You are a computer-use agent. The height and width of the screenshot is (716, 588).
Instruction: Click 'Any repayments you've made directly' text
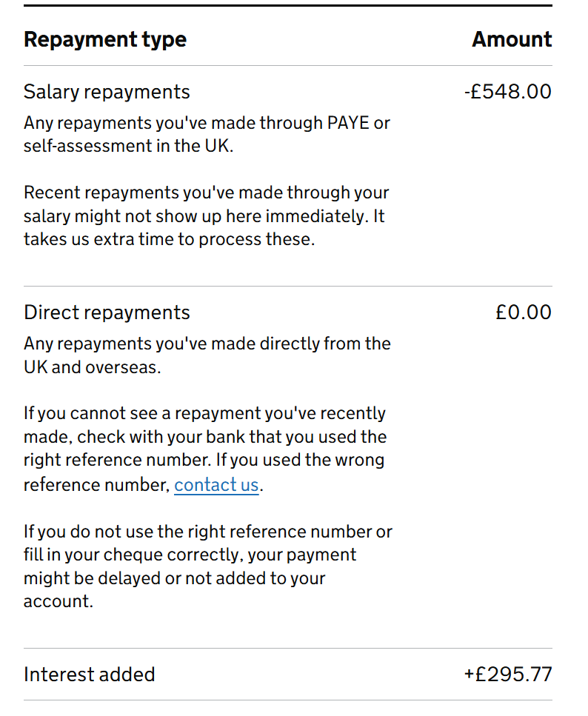pos(207,355)
